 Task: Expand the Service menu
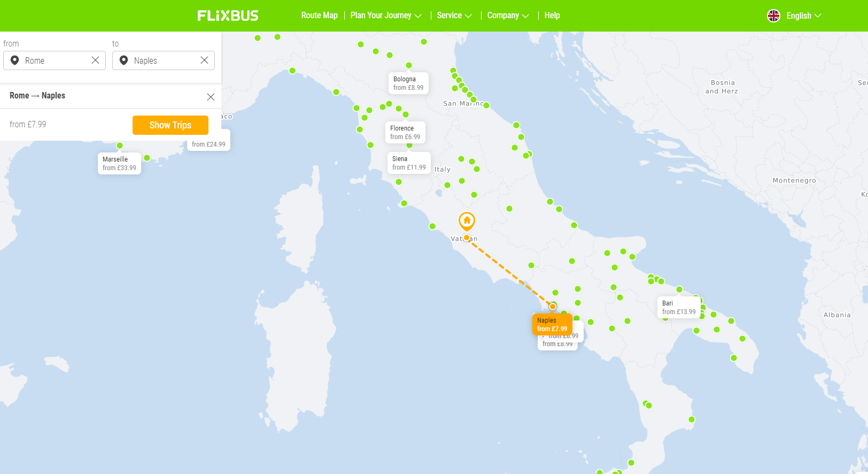pos(454,16)
